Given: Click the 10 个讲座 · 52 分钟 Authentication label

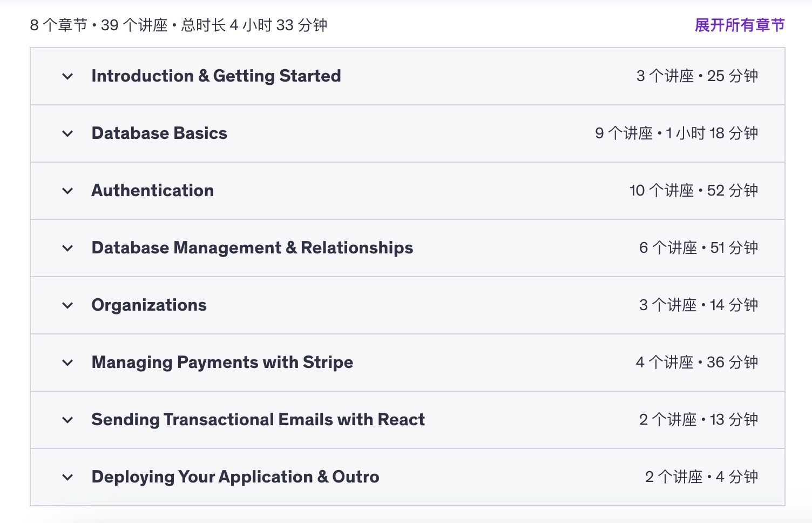Looking at the screenshot, I should 694,191.
